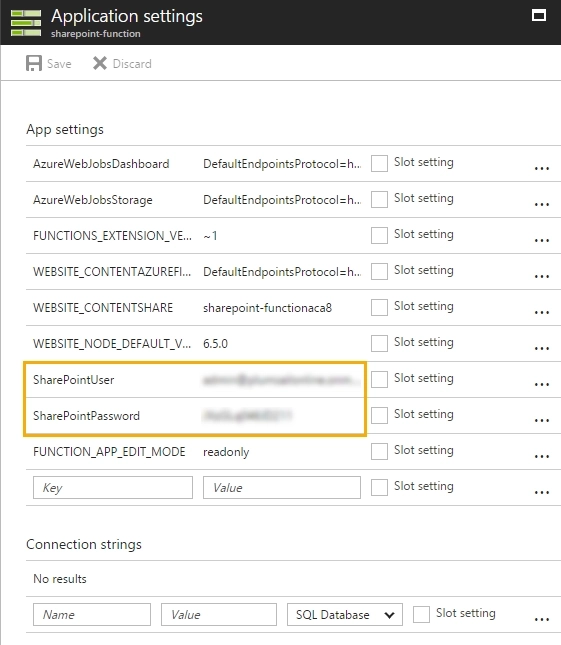The width and height of the screenshot is (561, 645).
Task: Focus the connection string Name field
Action: [x=92, y=615]
